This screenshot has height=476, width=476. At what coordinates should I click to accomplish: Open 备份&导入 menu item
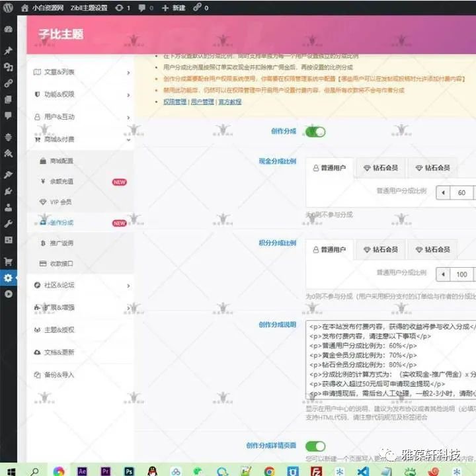click(81, 375)
